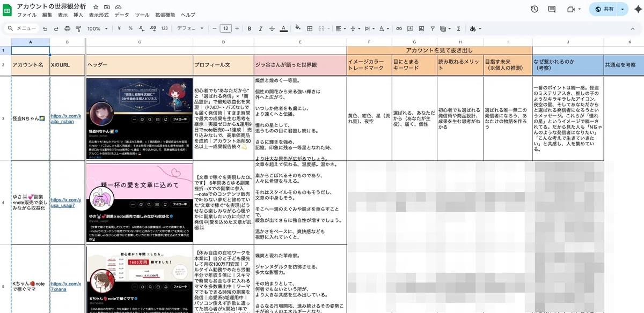Toggle bold formatting
The height and width of the screenshot is (313, 644).
[249, 28]
